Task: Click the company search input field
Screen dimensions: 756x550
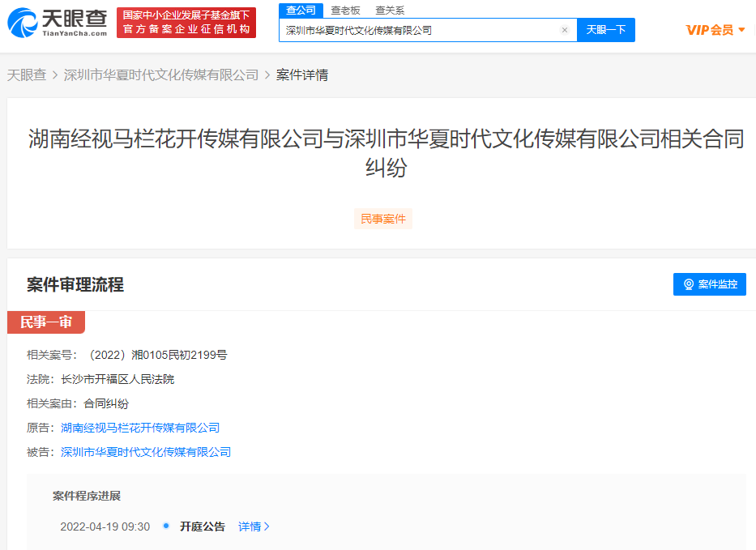Action: pyautogui.click(x=417, y=30)
